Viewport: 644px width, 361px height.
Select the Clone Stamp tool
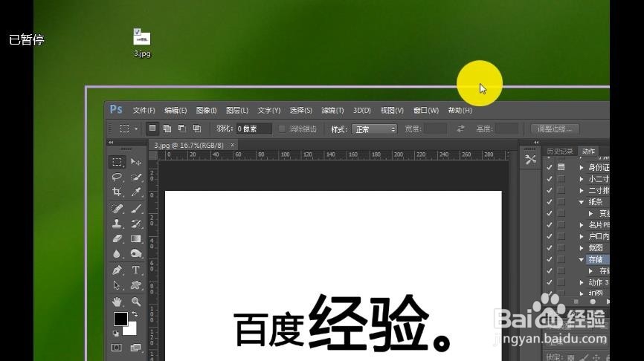(117, 224)
